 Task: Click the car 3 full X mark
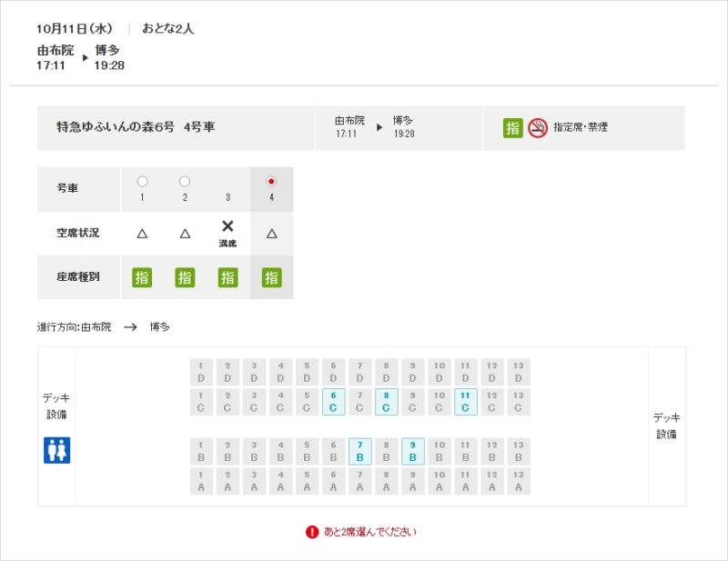point(227,226)
